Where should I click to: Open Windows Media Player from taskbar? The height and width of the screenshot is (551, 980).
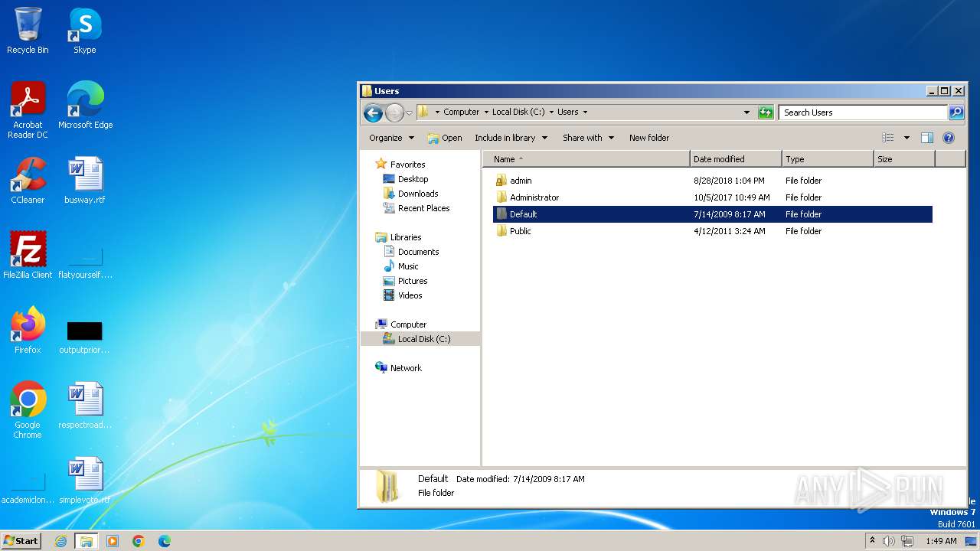coord(113,541)
